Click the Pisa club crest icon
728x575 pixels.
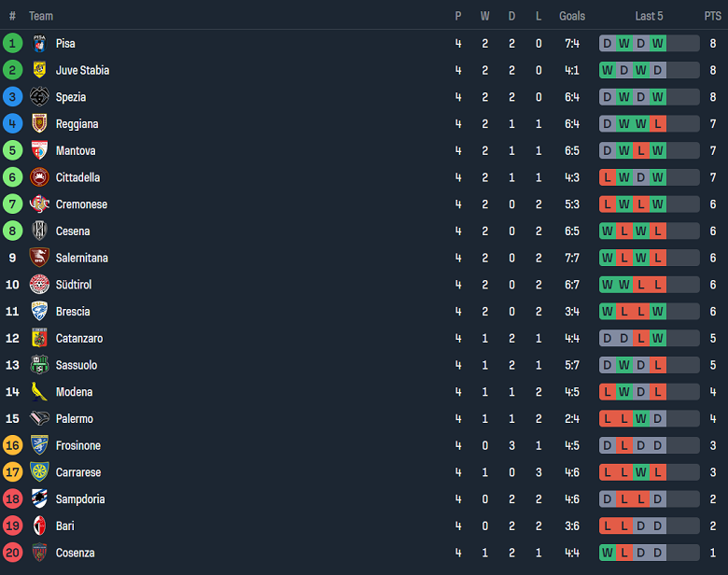[39, 44]
